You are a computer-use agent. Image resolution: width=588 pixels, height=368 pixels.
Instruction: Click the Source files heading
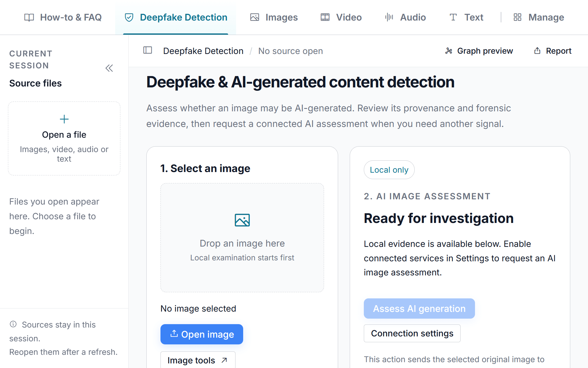pos(36,83)
